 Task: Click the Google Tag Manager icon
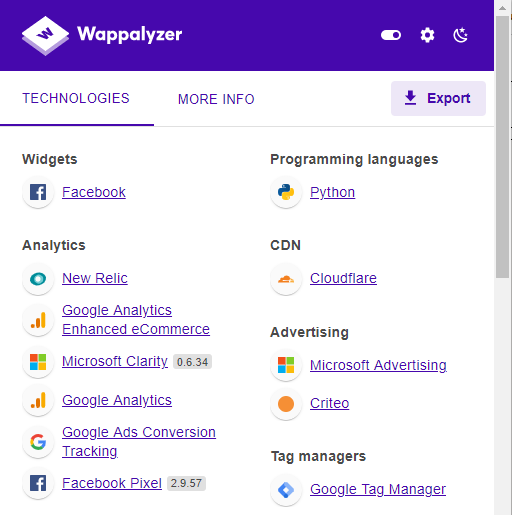coord(286,490)
